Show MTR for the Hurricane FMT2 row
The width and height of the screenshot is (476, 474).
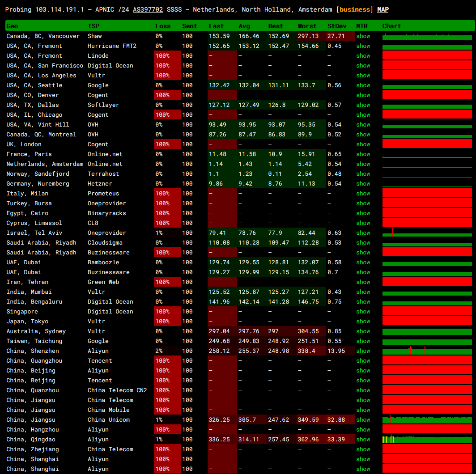pos(363,46)
